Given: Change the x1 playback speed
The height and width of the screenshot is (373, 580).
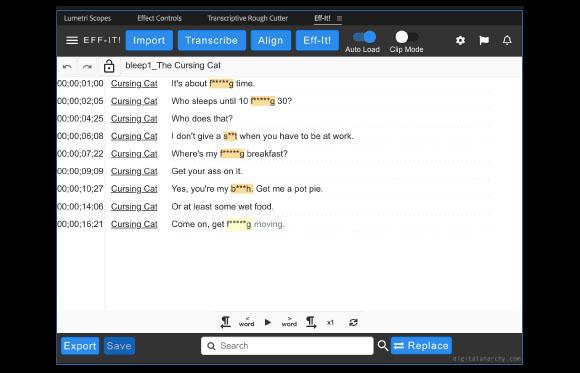Looking at the screenshot, I should tap(330, 323).
